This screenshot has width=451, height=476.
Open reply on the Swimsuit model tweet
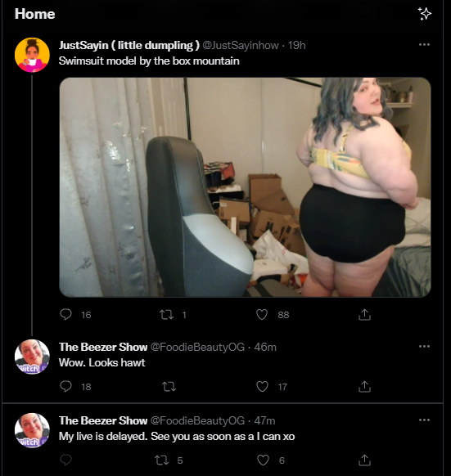(65, 315)
